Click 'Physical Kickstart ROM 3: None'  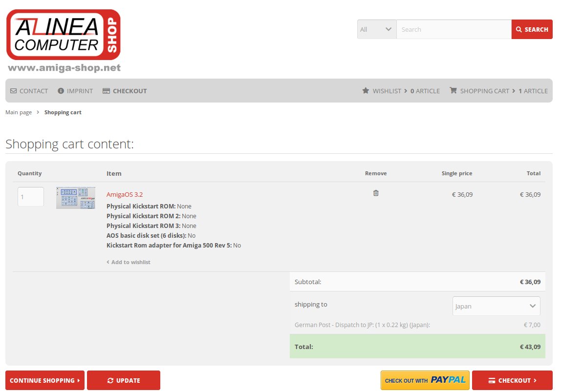pyautogui.click(x=151, y=226)
